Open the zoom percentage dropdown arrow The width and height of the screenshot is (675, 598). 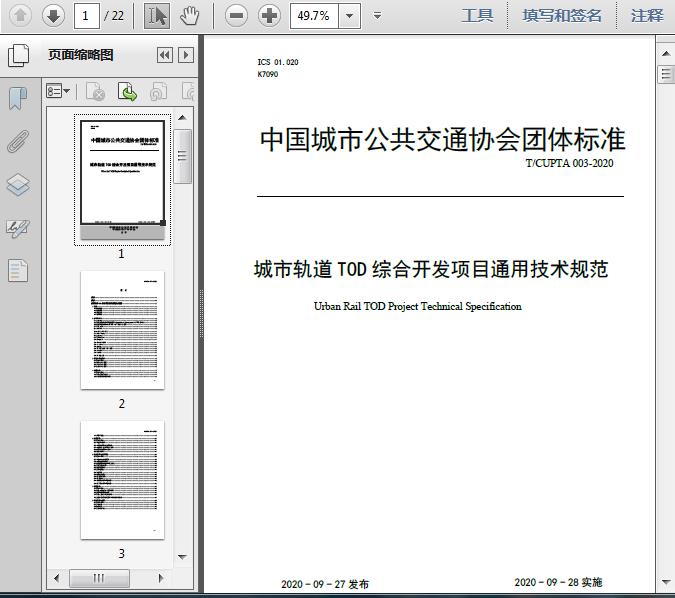(350, 16)
